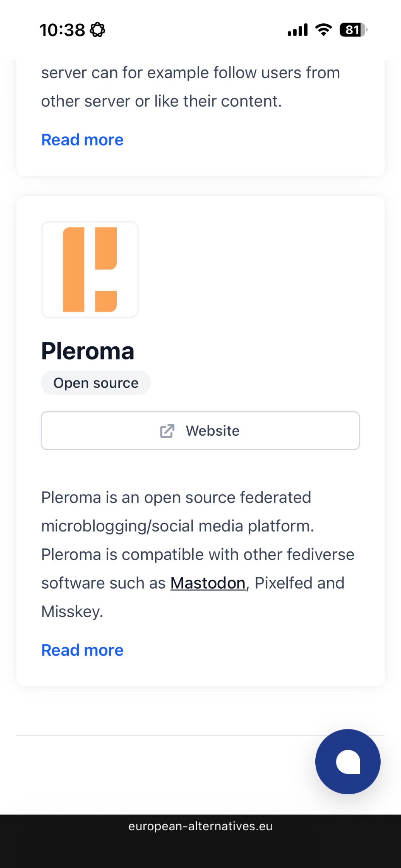Click the 10:38 clock in the status bar
The width and height of the screenshot is (401, 868).
click(x=62, y=30)
